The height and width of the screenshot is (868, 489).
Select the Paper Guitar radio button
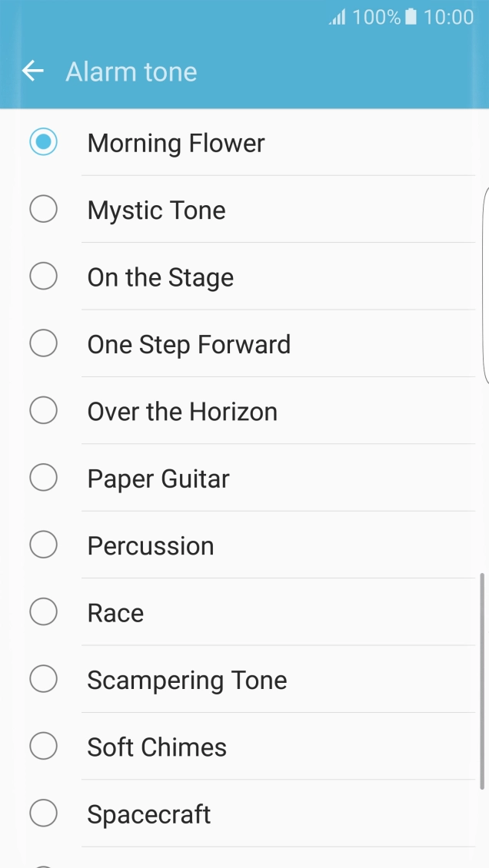(x=44, y=477)
